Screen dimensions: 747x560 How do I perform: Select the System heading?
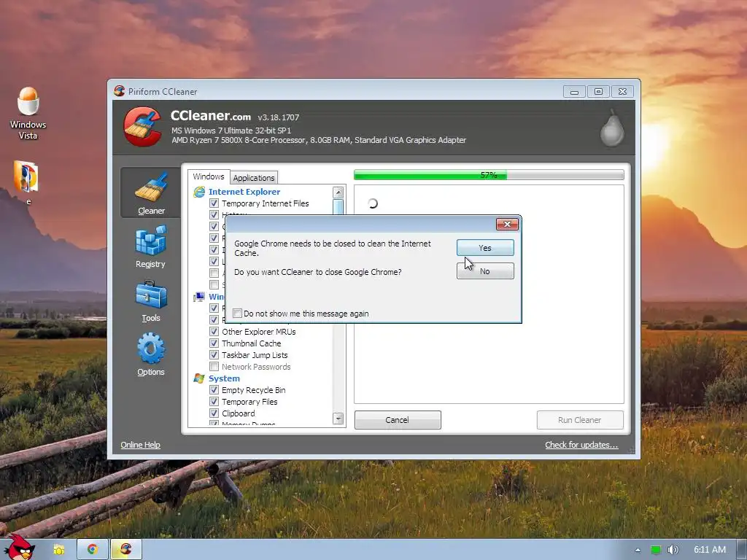pos(224,378)
